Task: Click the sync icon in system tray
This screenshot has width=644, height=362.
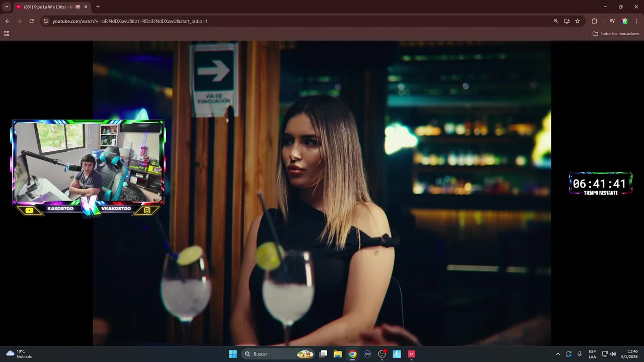Action: [569, 354]
